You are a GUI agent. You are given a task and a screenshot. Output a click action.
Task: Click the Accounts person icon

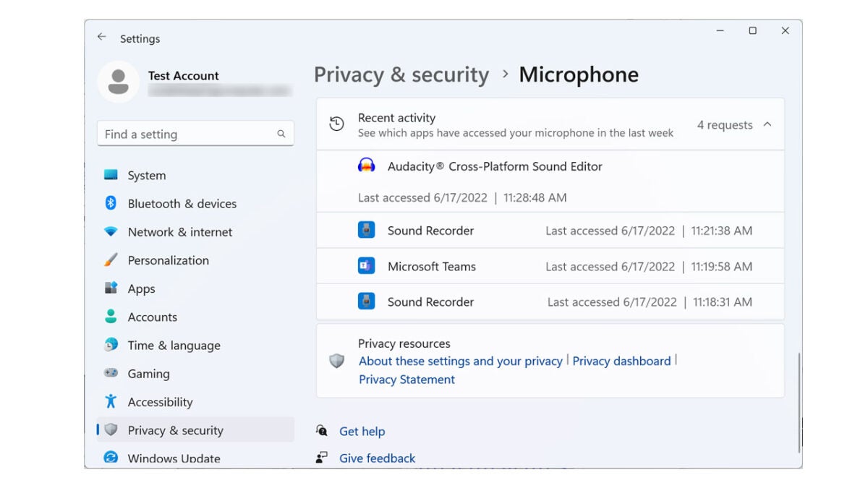(x=111, y=317)
